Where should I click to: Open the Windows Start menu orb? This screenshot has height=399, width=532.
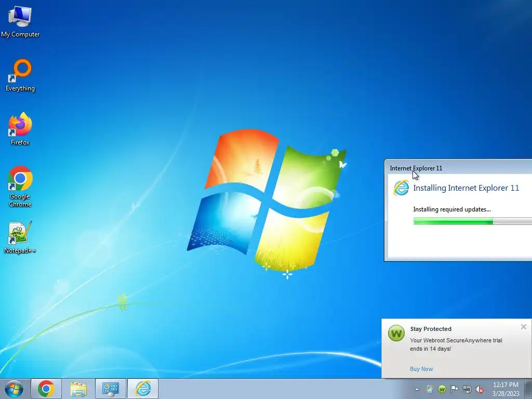click(x=14, y=389)
